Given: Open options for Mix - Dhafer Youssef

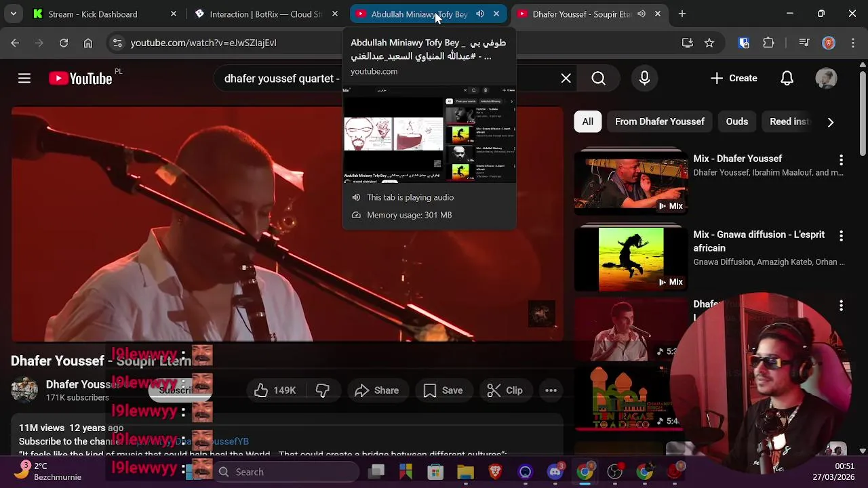Looking at the screenshot, I should 841,160.
